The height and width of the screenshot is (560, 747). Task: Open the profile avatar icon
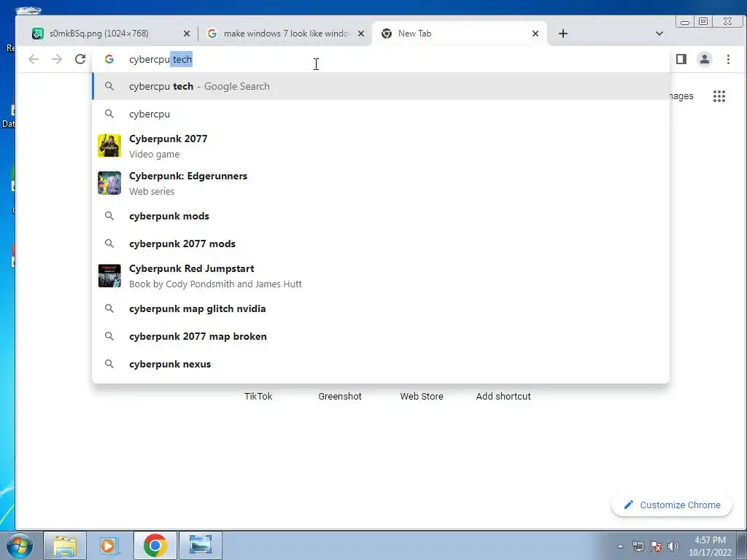point(705,59)
